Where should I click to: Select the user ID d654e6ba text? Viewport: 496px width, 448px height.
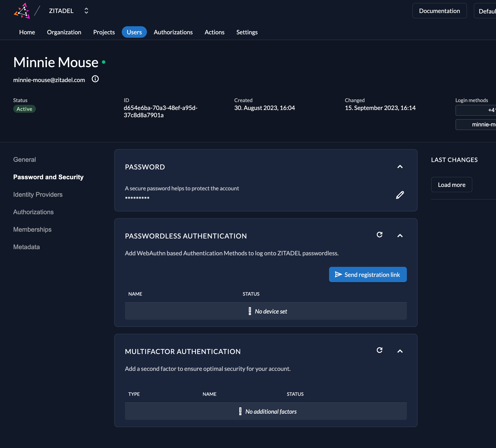click(160, 111)
